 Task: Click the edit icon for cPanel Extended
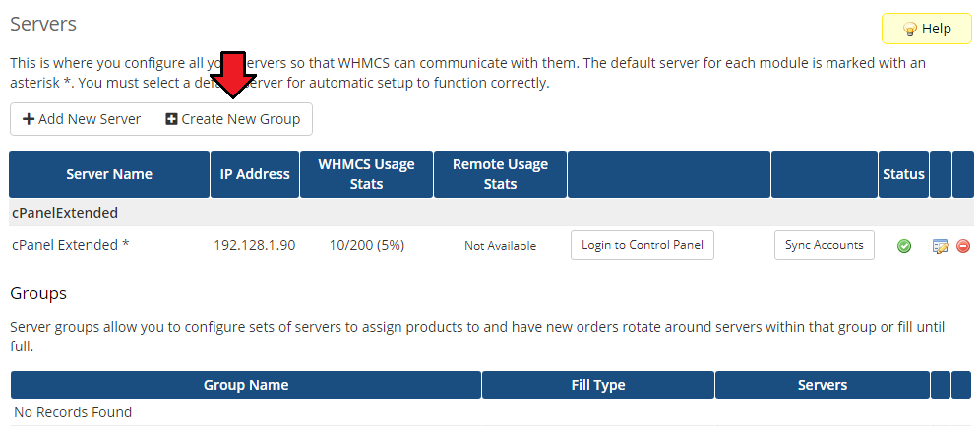pyautogui.click(x=940, y=246)
